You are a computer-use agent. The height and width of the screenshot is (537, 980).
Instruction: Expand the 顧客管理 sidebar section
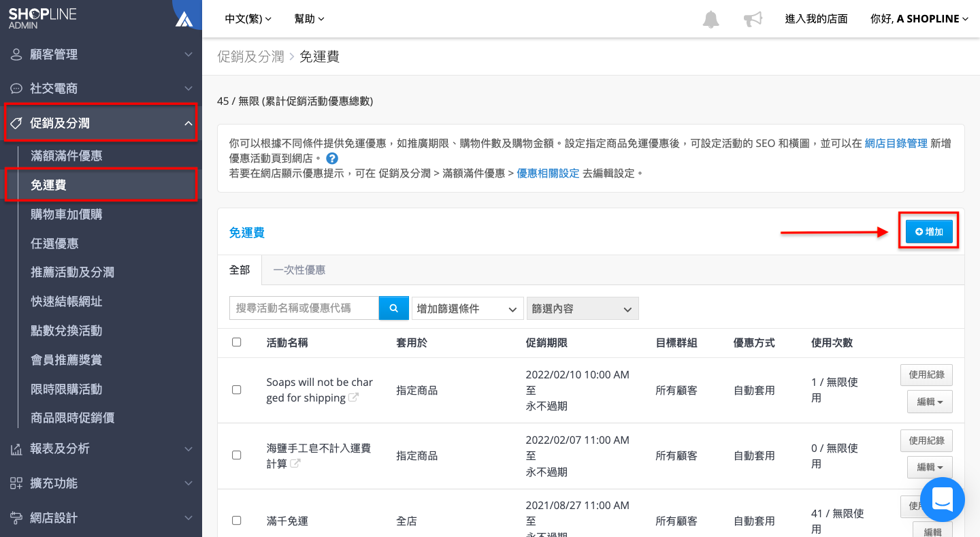[101, 54]
